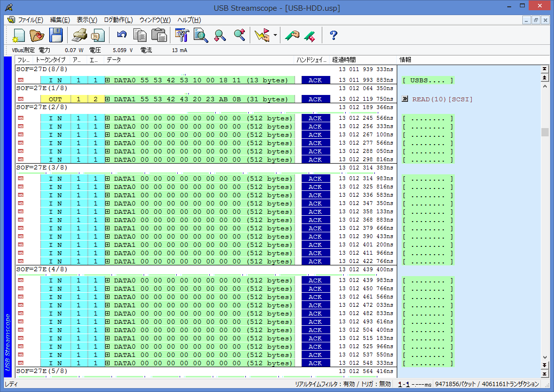The width and height of the screenshot is (554, 392).
Task: Expand the DATA0 packet at 13 012 256 333ns
Action: click(108, 127)
